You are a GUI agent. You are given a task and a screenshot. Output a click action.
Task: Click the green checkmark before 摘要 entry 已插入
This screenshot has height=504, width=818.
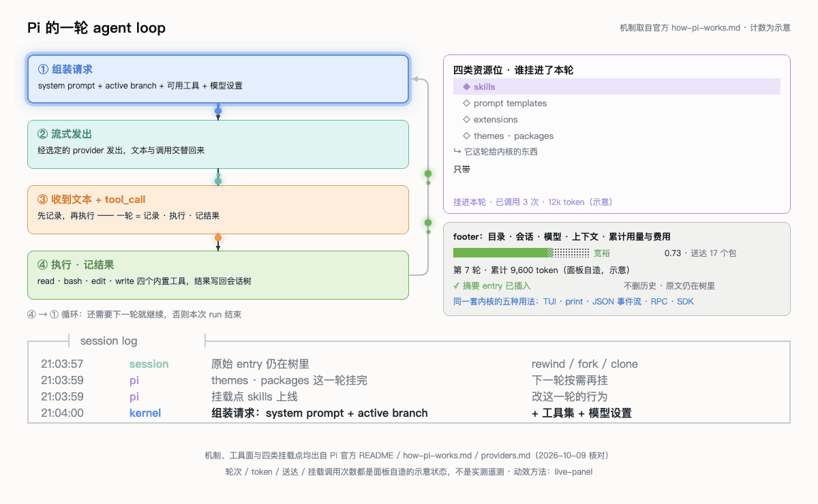pos(457,286)
